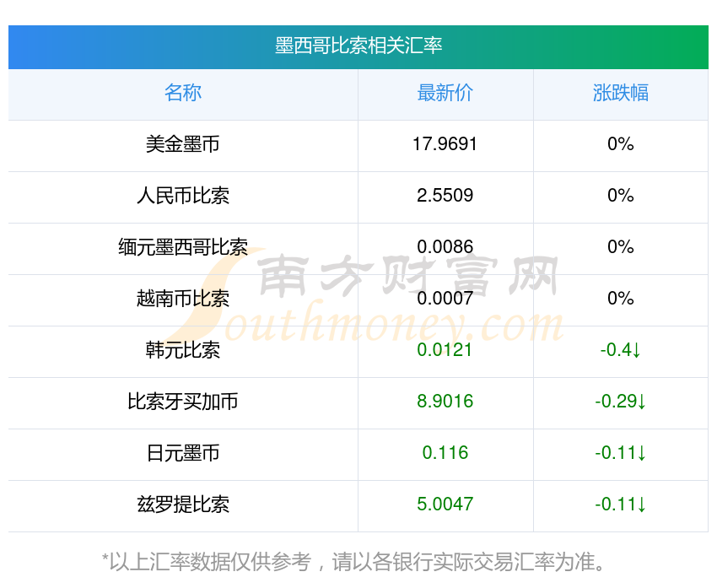Select the green price 0.116

point(445,453)
